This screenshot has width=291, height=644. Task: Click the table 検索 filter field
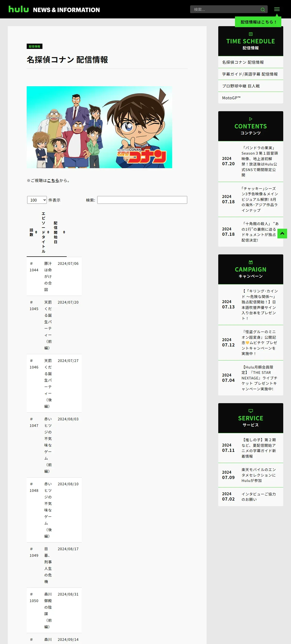(x=142, y=200)
